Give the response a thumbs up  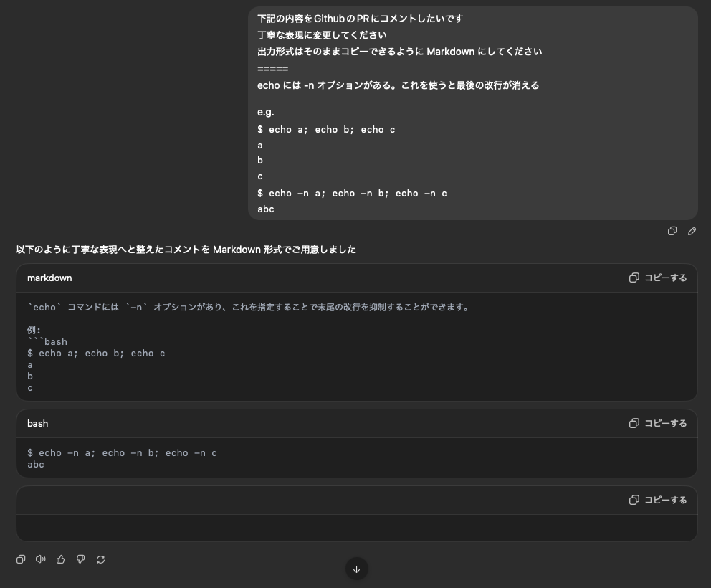pos(60,559)
